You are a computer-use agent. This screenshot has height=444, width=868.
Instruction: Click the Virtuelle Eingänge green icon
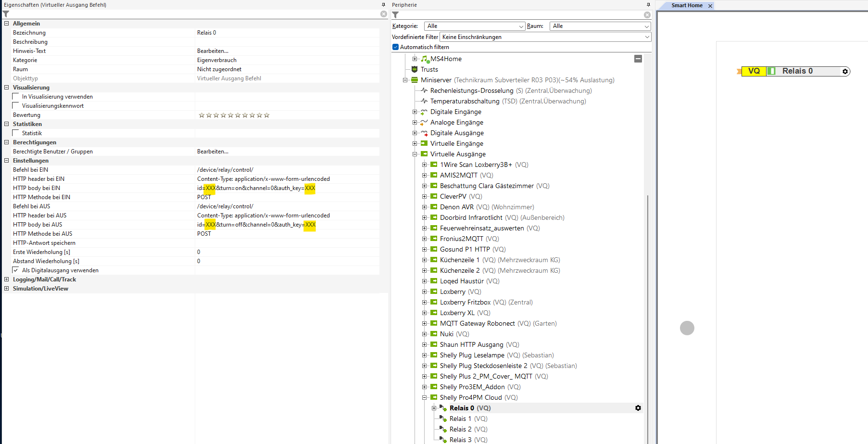(x=424, y=143)
